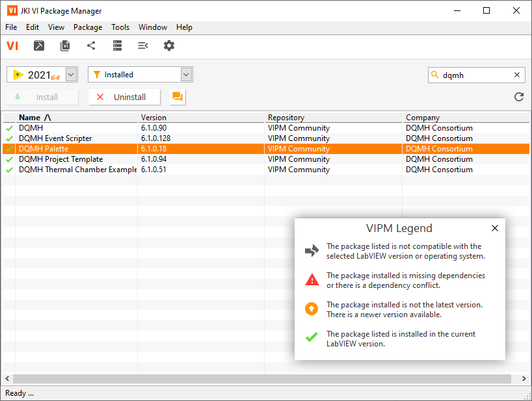Screen dimensions: 532x401
Task: Click version cell 6.1.0.90
Action: point(153,128)
